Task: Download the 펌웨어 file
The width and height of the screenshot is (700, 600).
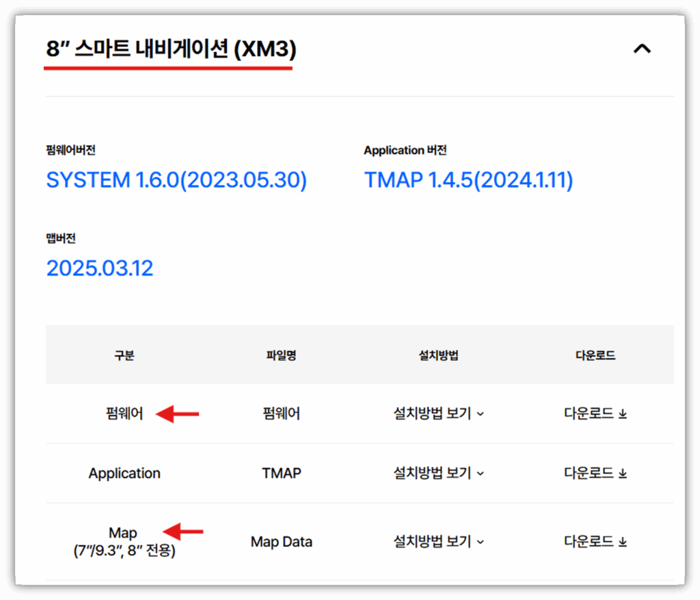Action: tap(595, 413)
